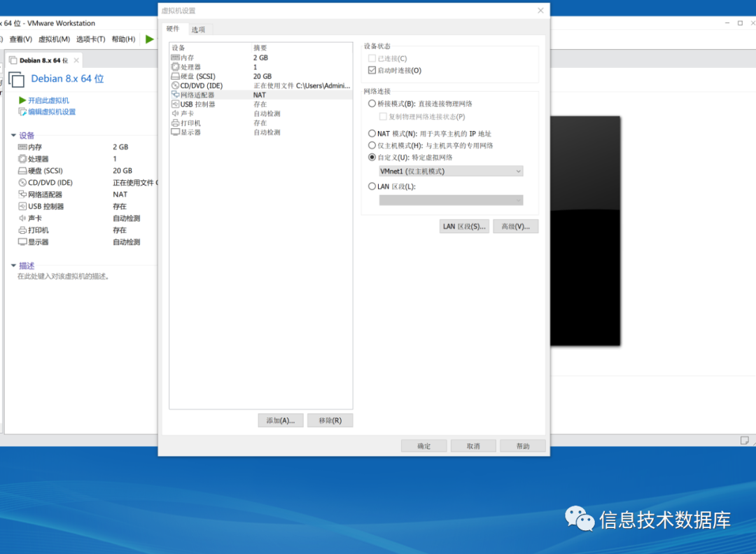The image size is (756, 554).
Task: Click the LAN 区段(S)... button
Action: click(464, 226)
